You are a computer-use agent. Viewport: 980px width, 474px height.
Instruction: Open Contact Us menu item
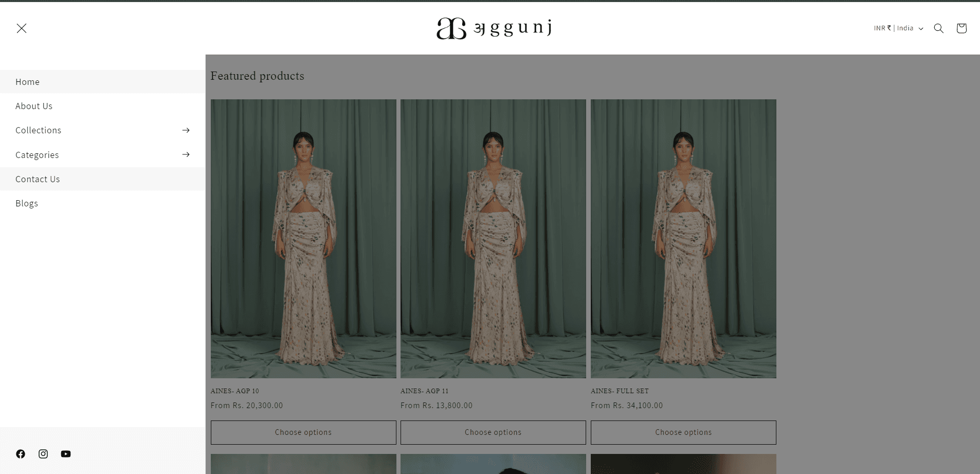point(103,179)
